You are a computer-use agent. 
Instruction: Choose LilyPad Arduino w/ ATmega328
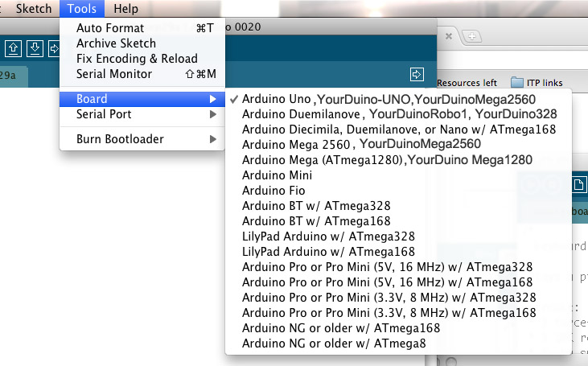pyautogui.click(x=398, y=236)
